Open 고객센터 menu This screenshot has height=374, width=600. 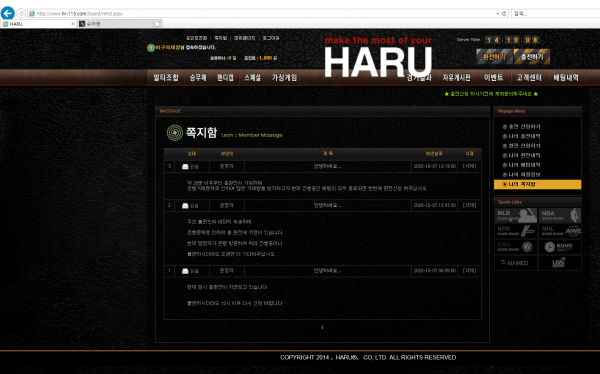coord(529,78)
